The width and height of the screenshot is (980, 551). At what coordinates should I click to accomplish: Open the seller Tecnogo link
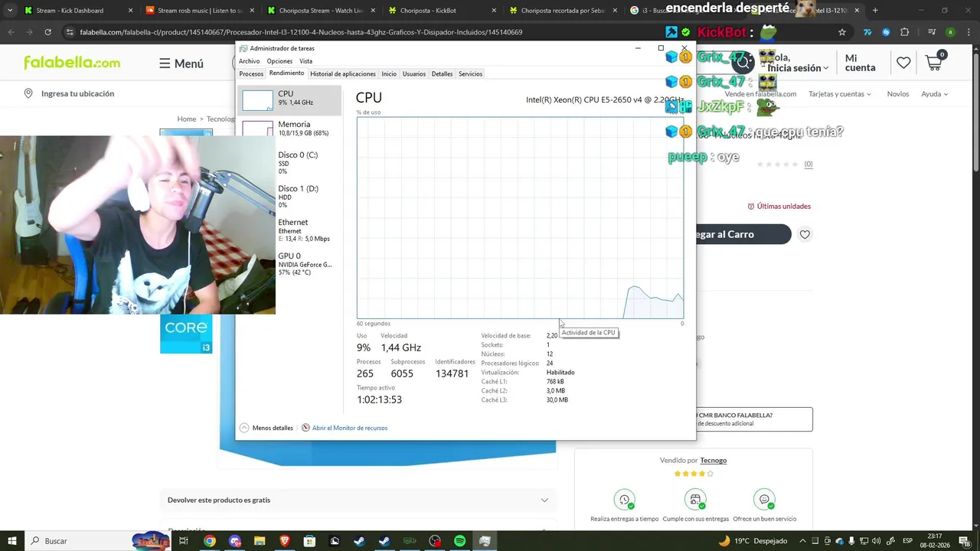coord(713,460)
